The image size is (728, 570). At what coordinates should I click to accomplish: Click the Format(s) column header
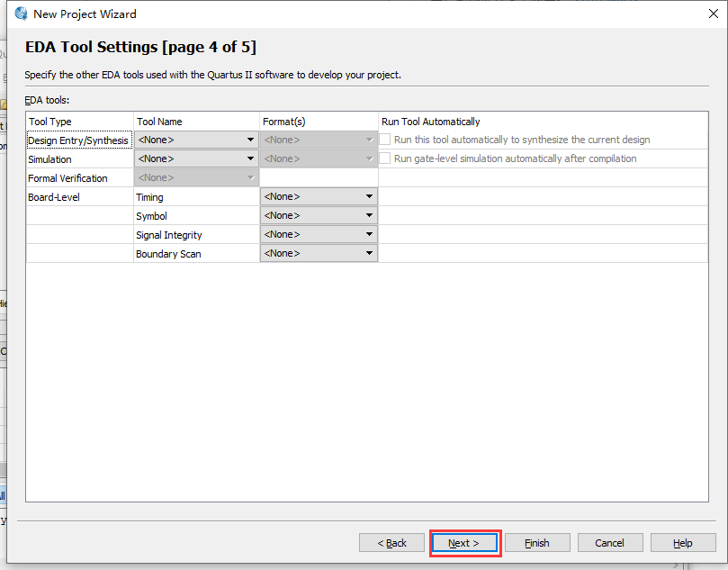[x=319, y=122]
